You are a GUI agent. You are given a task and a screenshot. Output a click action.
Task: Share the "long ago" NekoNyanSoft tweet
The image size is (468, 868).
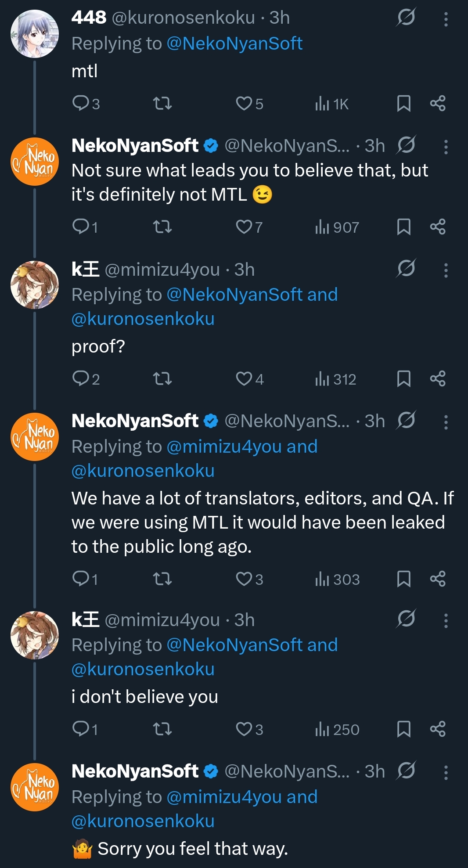[438, 579]
